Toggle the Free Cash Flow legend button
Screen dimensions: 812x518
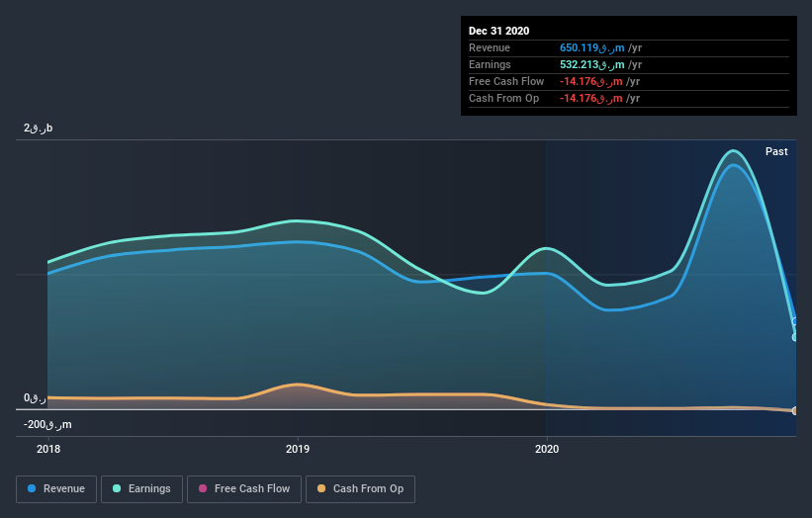pos(244,489)
